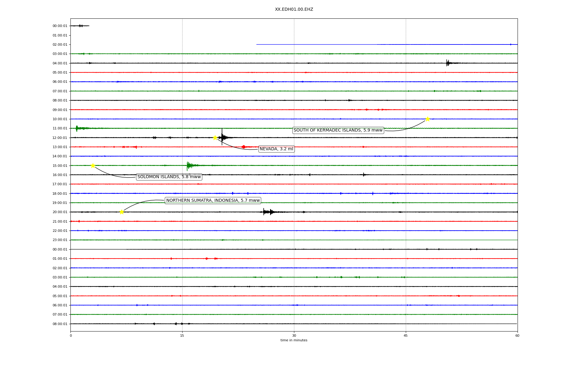
Task: Click the yellow star for the Solomon Islands earthquake
Action: point(93,166)
